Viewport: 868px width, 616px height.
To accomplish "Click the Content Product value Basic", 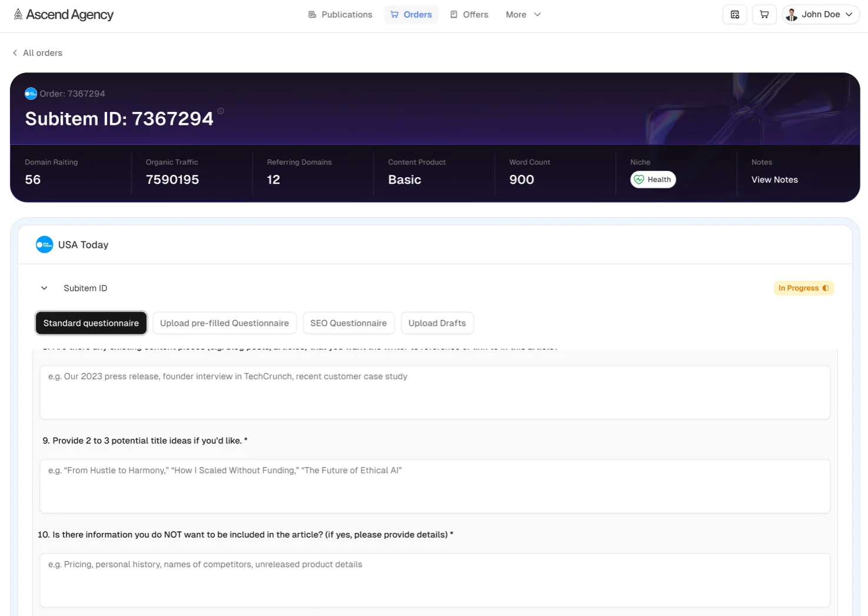I will coord(405,180).
